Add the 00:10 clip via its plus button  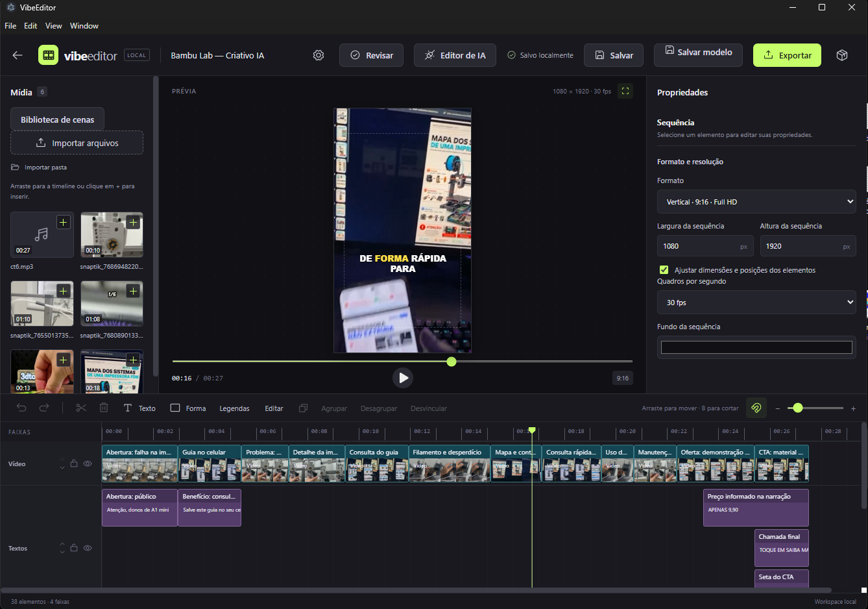coord(133,223)
